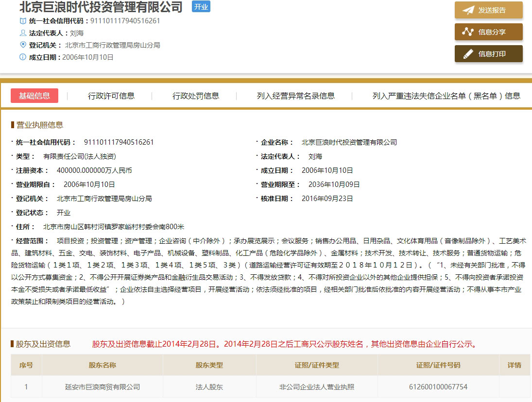This screenshot has width=532, height=402.
Task: Click the credit code book icon
Action: pos(23,21)
